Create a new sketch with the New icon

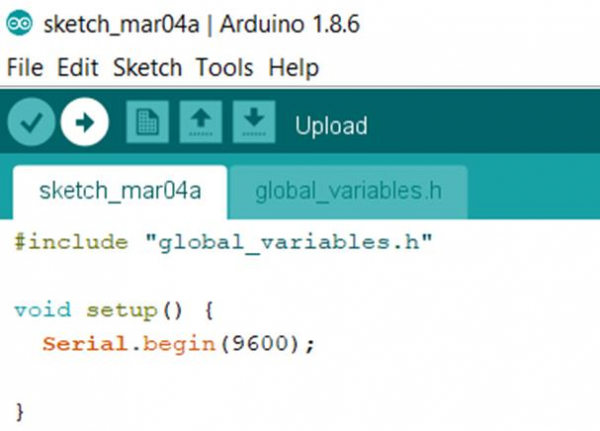pos(147,122)
